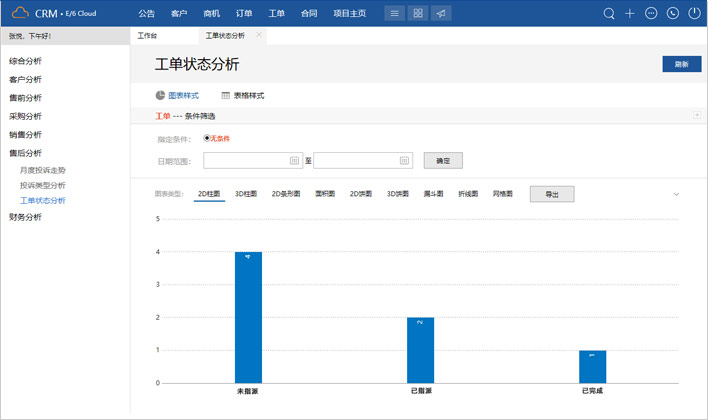Viewport: 708px width, 420px height.
Task: Select the 无条件 radio button
Action: [207, 138]
